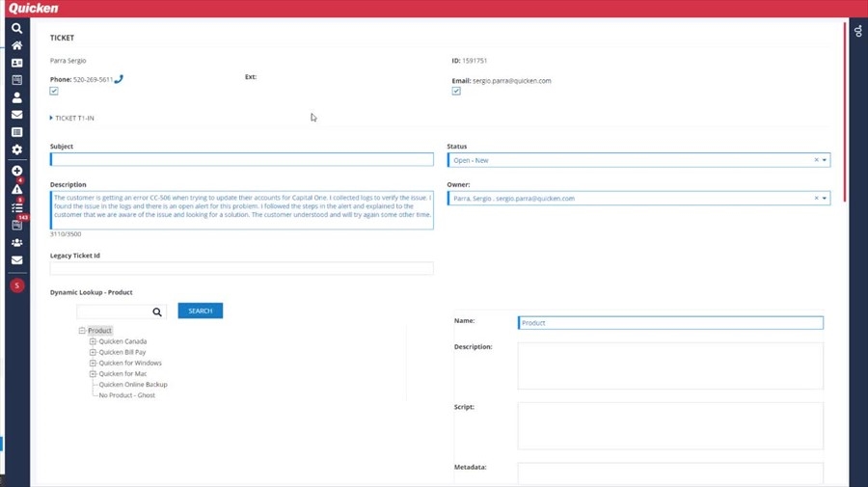Click the red S user avatar
Image resolution: width=868 pixels, height=487 pixels.
(x=16, y=285)
